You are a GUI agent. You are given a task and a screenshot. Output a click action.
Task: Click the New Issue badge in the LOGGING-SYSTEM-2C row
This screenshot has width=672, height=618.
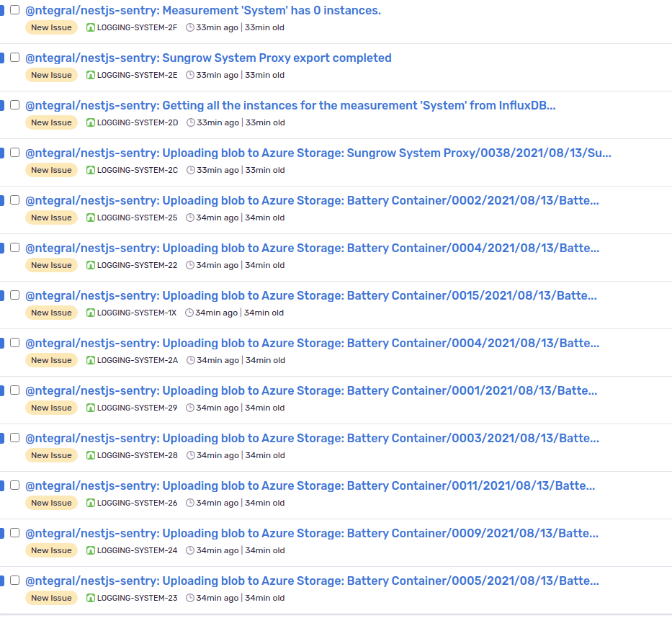point(51,170)
